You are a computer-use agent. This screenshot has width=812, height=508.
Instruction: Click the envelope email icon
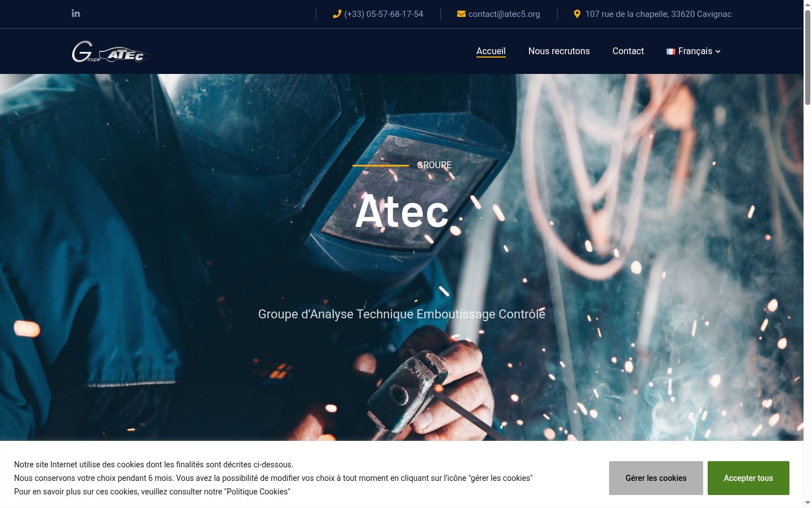461,14
